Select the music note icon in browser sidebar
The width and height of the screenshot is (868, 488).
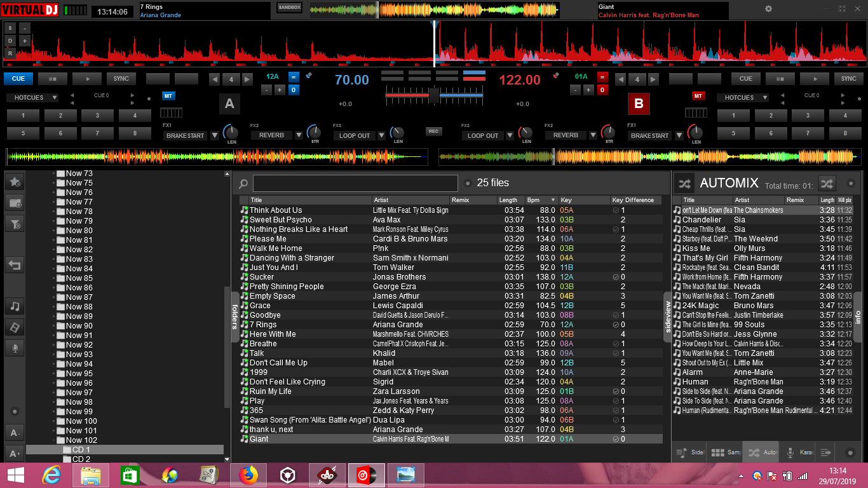15,306
